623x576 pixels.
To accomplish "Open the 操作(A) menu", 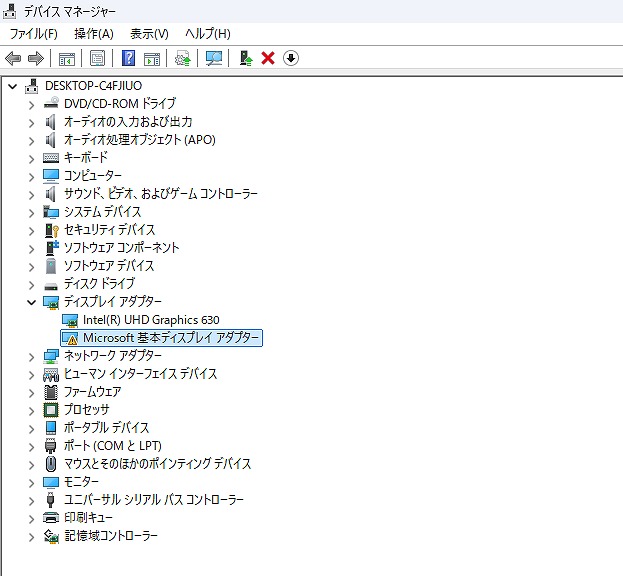I will (x=94, y=34).
